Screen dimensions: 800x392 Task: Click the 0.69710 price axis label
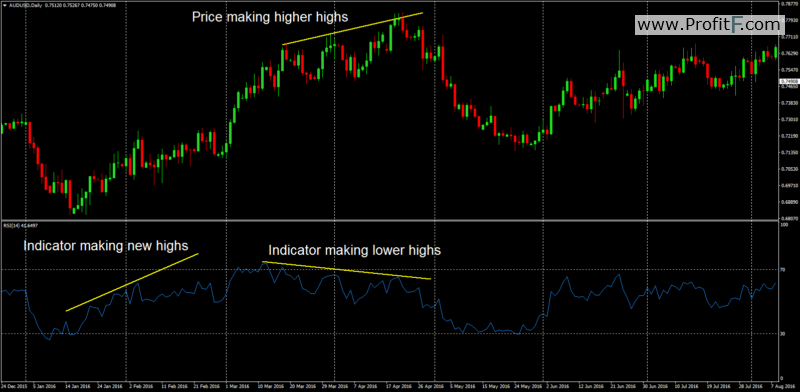[790, 185]
